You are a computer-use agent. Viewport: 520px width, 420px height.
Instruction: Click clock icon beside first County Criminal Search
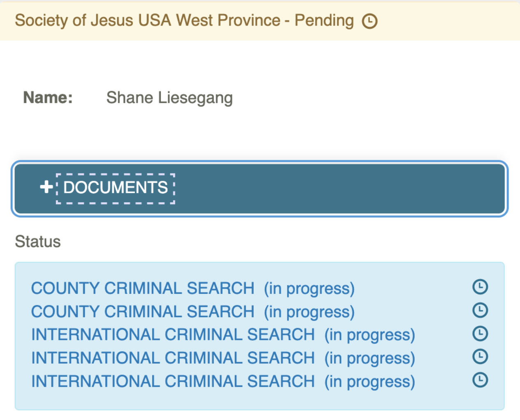pyautogui.click(x=480, y=287)
